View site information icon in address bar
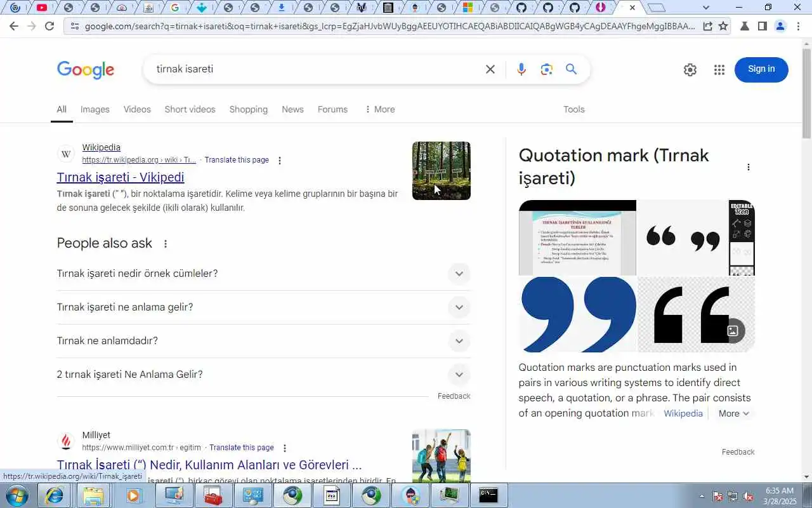Viewport: 812px width, 508px height. (x=74, y=26)
